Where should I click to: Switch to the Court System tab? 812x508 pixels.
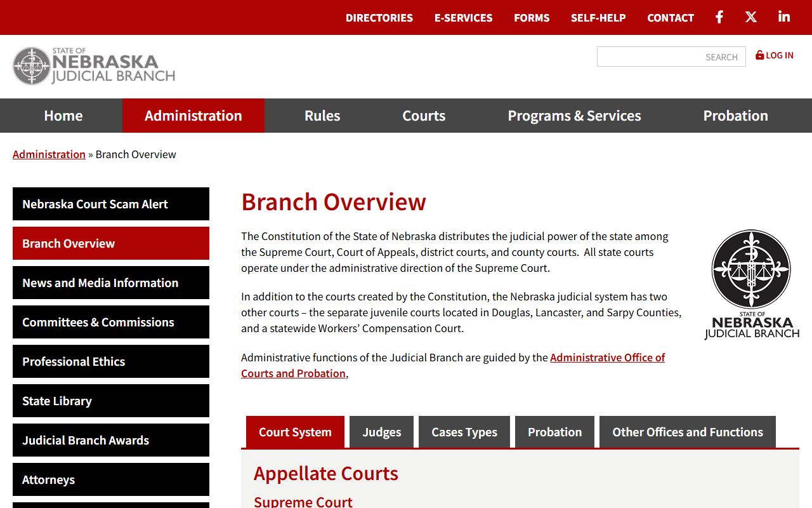tap(295, 432)
